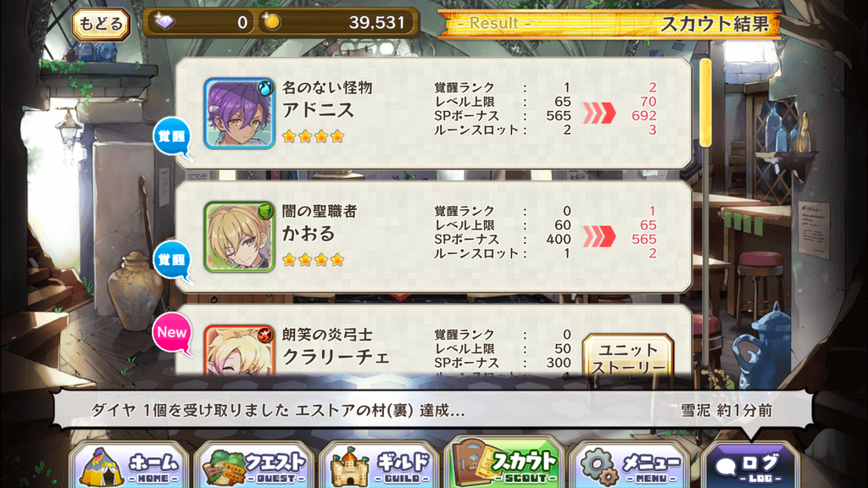Click the diamond currency icon
The image size is (868, 488).
pyautogui.click(x=164, y=22)
